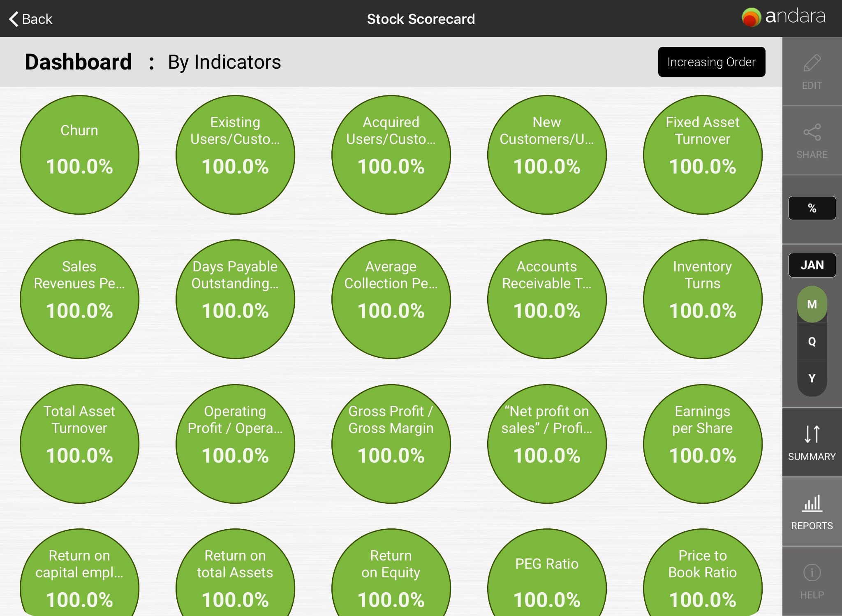842x616 pixels.
Task: Switch to quarterly Q period
Action: pyautogui.click(x=812, y=341)
